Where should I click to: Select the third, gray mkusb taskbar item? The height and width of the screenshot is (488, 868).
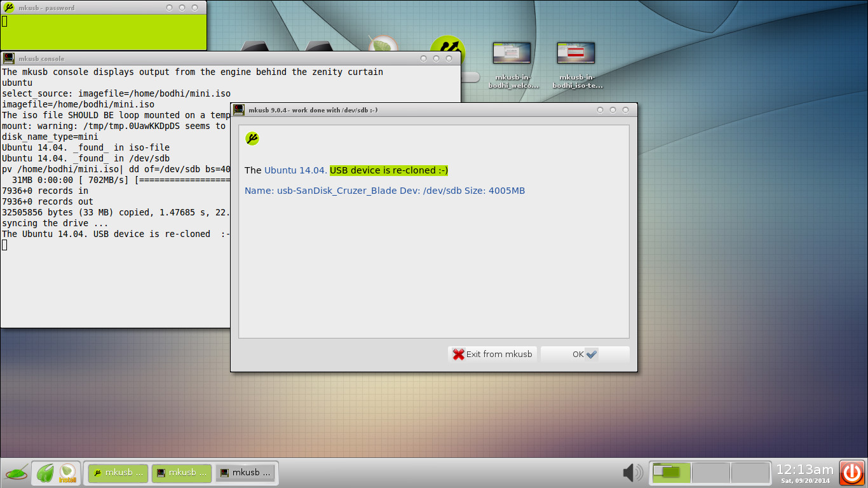click(x=245, y=473)
